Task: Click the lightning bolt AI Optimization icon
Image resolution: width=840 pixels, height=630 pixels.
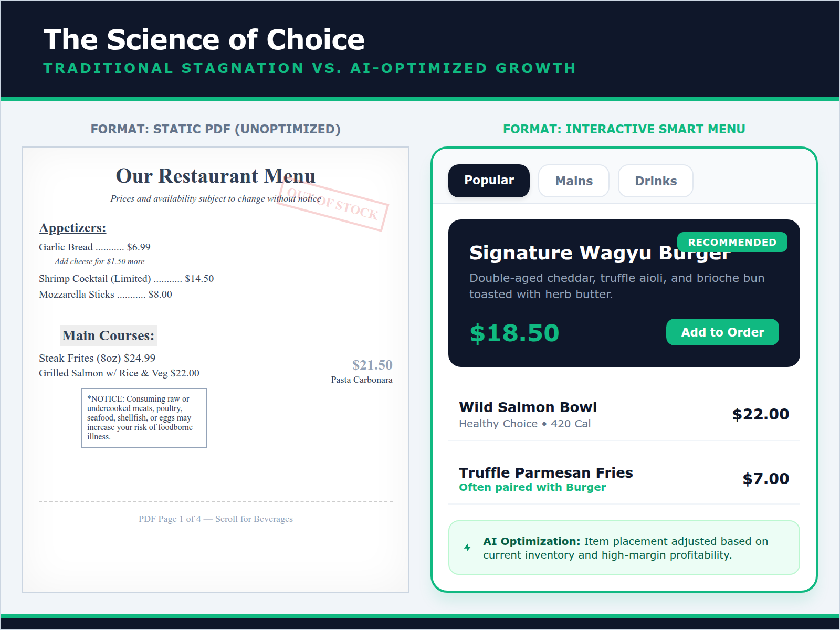Action: [x=466, y=548]
